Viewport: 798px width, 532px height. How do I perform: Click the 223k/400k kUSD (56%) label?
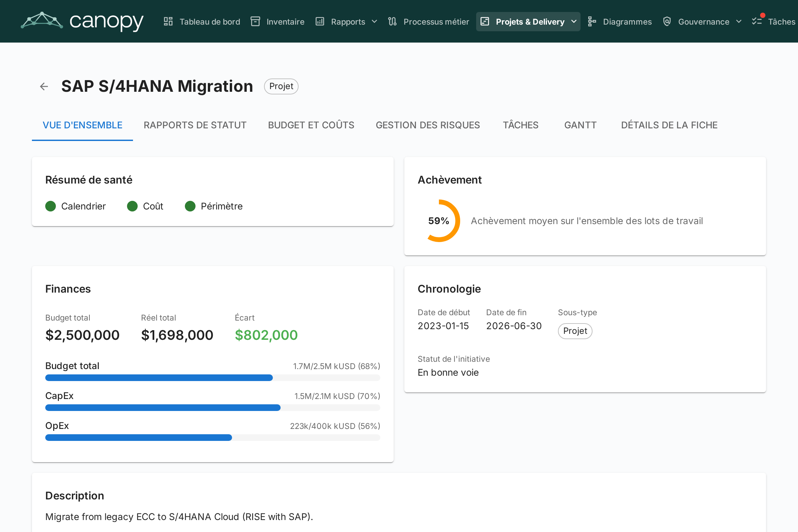[x=335, y=426]
